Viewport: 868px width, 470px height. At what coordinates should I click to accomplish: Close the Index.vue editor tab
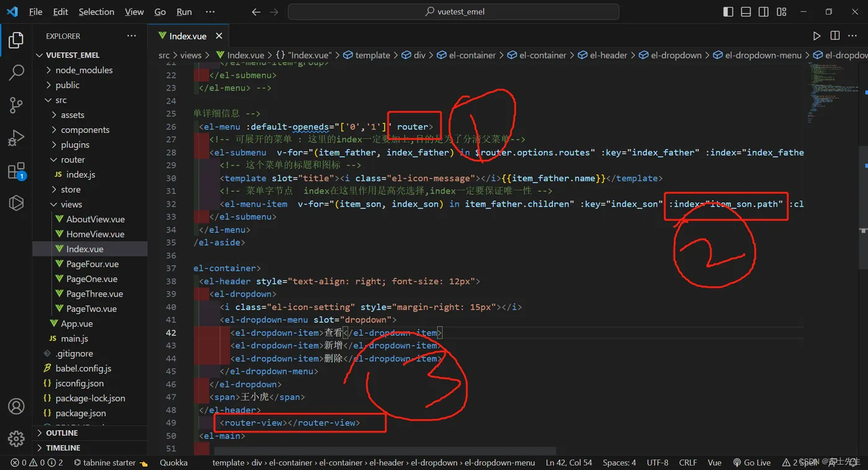(218, 36)
